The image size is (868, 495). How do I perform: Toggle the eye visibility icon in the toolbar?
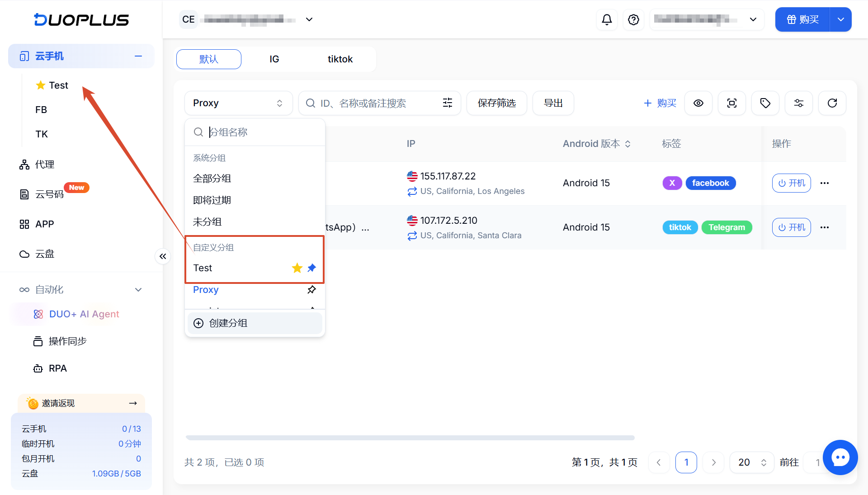click(698, 103)
